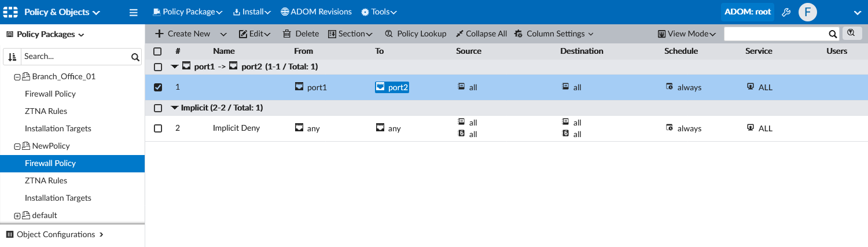The height and width of the screenshot is (247, 868).
Task: Click the Delete trash toolbar button
Action: point(301,34)
